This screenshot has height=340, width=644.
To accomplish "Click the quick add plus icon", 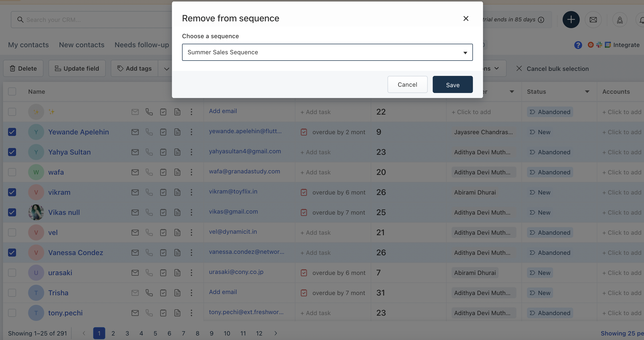I will (571, 20).
